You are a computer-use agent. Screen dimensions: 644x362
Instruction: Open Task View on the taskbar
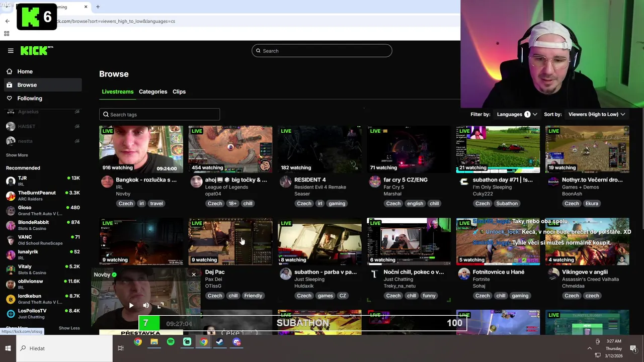(121, 348)
